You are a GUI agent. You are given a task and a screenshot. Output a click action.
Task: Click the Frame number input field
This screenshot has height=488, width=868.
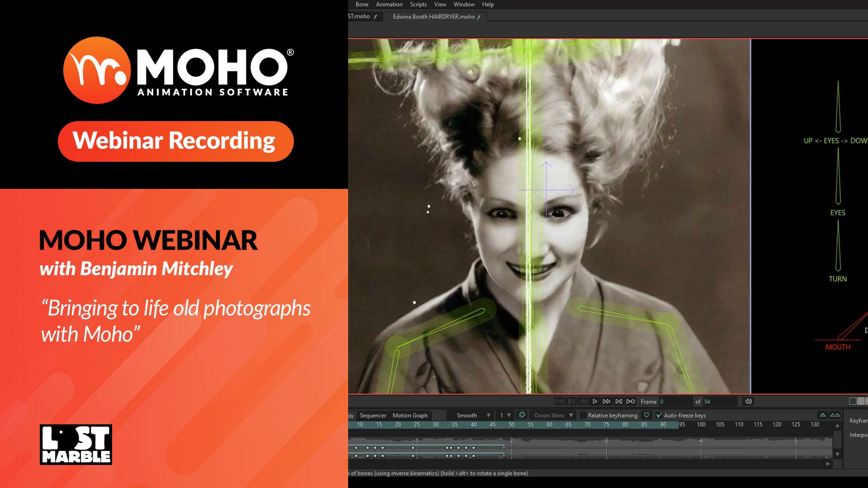pyautogui.click(x=676, y=402)
